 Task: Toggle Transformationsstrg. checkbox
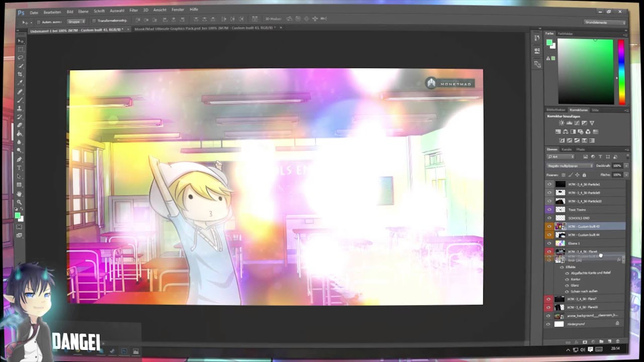coord(94,22)
